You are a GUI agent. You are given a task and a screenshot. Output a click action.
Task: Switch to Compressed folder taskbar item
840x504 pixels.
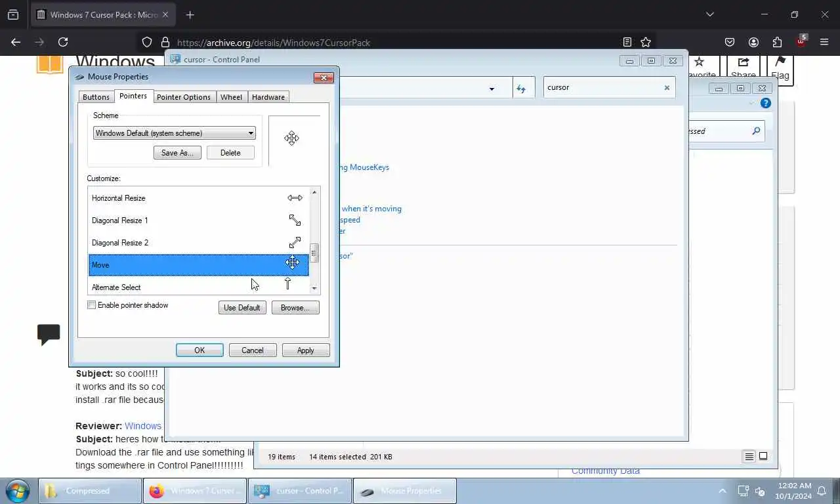click(90, 491)
